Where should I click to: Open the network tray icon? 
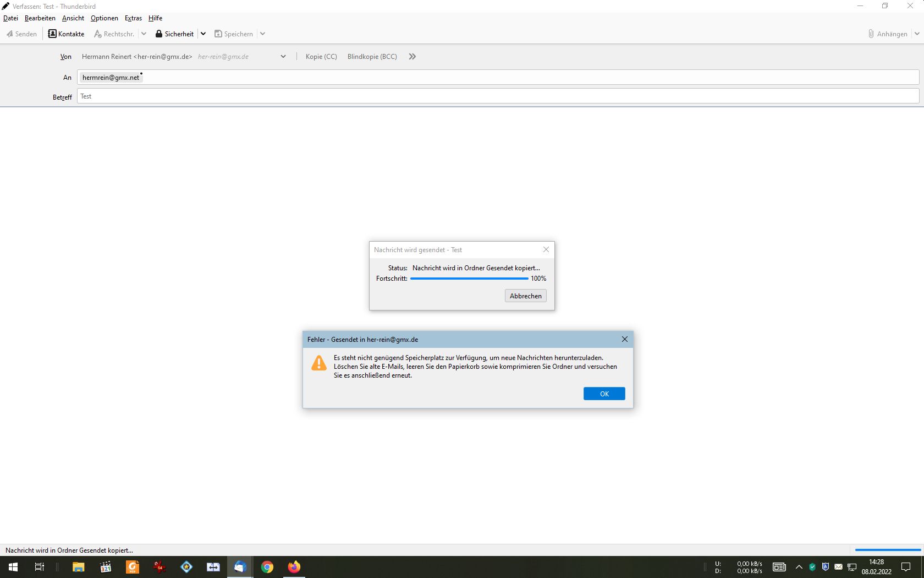pyautogui.click(x=852, y=567)
